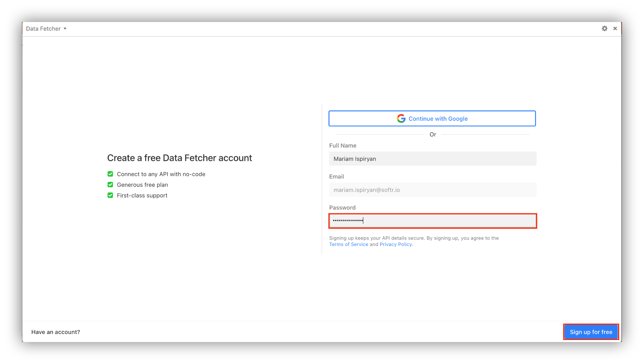644x364 pixels.
Task: Open the settings gear icon
Action: point(604,28)
